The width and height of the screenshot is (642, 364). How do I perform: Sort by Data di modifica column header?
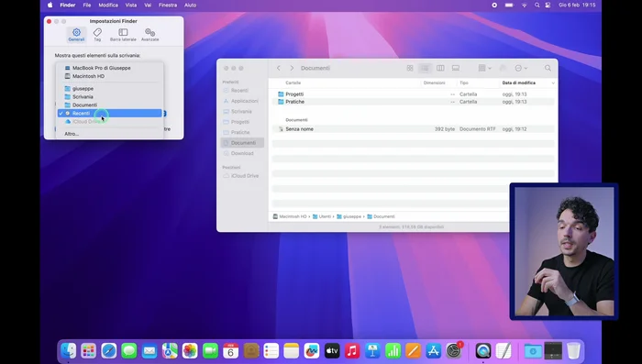pos(519,83)
